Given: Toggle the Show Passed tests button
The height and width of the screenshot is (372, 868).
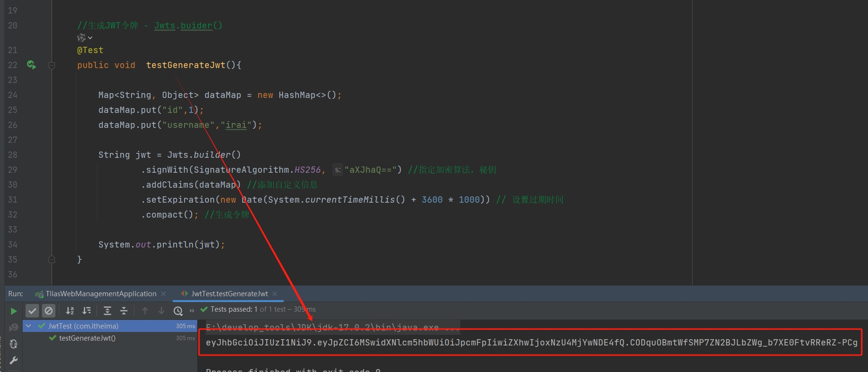Looking at the screenshot, I should pos(32,311).
